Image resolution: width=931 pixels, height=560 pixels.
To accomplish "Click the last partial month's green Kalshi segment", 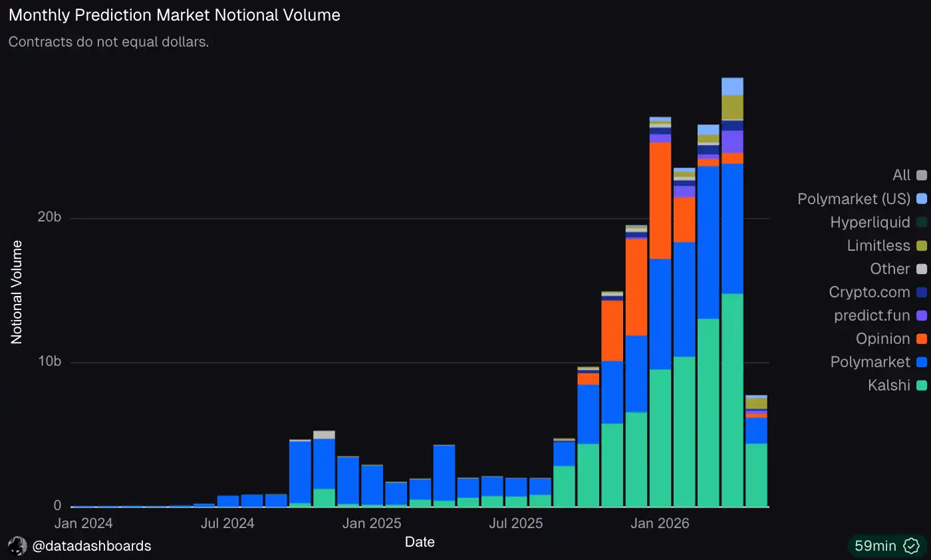I will click(756, 475).
